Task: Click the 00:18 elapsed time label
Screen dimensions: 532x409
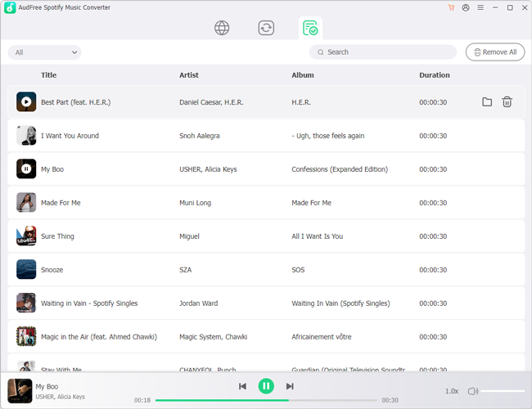Action: coord(142,401)
